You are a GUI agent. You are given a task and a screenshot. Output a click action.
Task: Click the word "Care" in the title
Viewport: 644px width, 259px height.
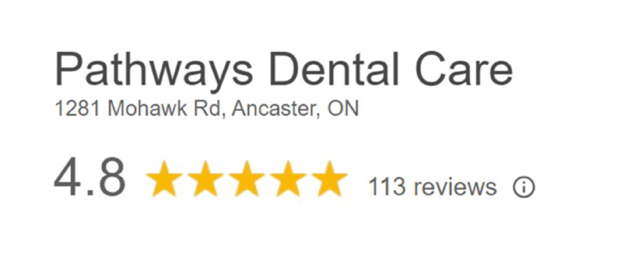465,69
